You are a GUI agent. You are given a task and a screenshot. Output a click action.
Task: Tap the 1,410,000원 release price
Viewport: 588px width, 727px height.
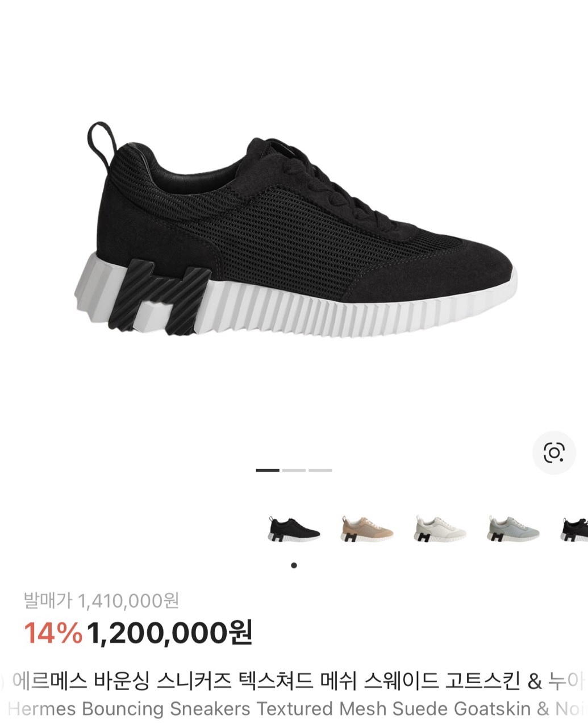point(128,600)
